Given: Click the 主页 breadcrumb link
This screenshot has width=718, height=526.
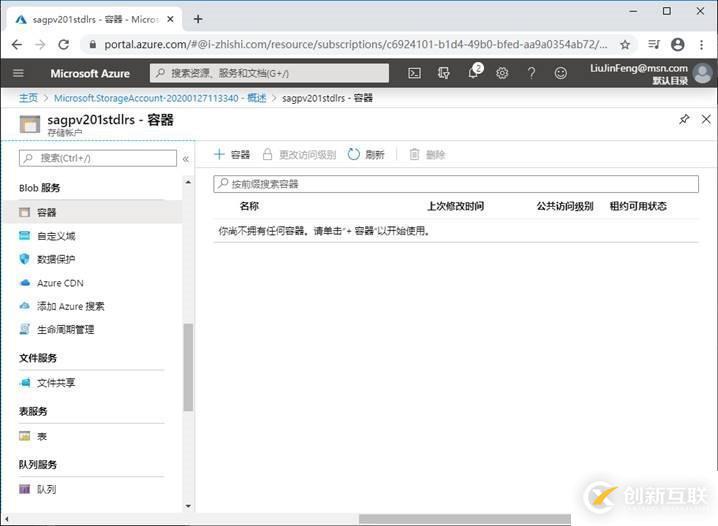Looking at the screenshot, I should [x=28, y=98].
